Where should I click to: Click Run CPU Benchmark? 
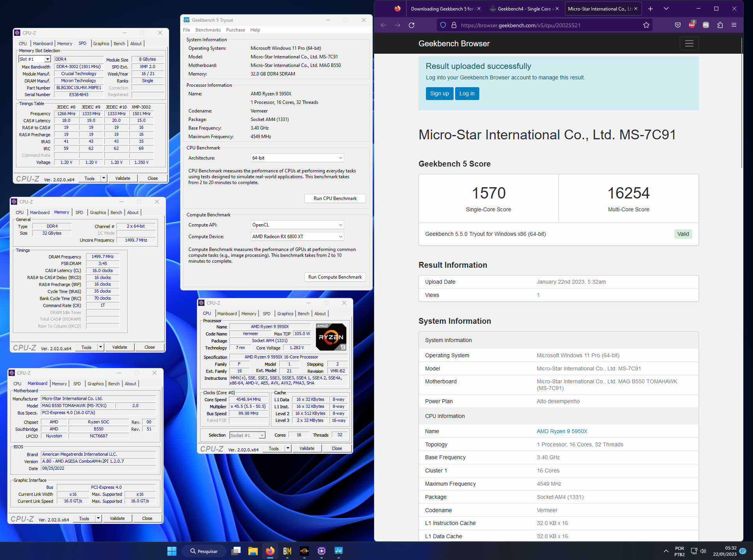tap(335, 198)
